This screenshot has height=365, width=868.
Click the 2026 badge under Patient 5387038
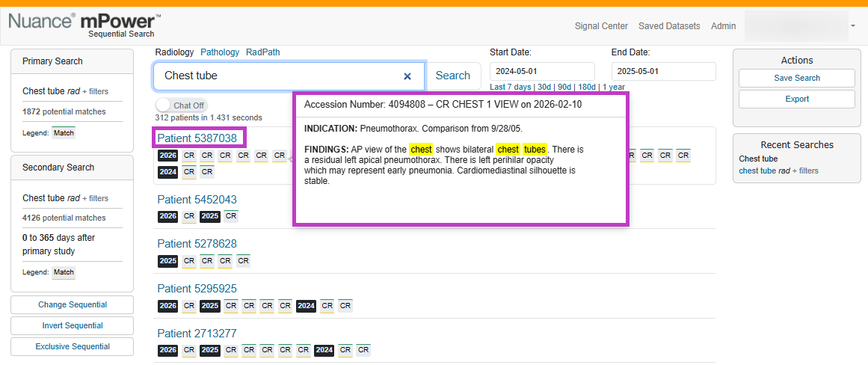tap(167, 156)
